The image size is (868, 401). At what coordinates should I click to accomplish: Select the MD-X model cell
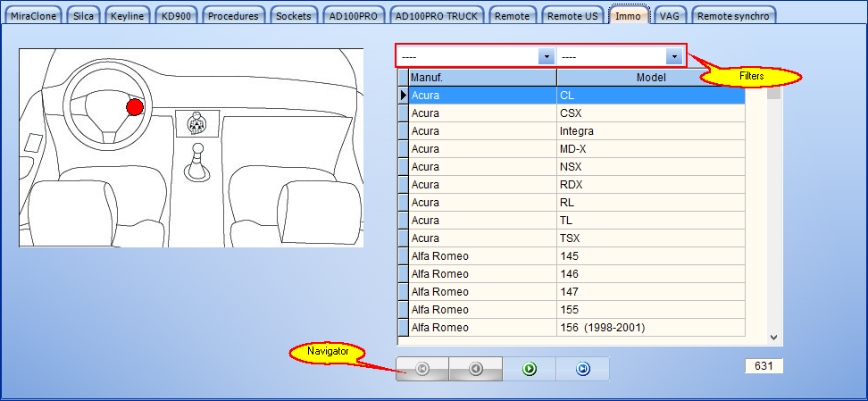(x=651, y=149)
